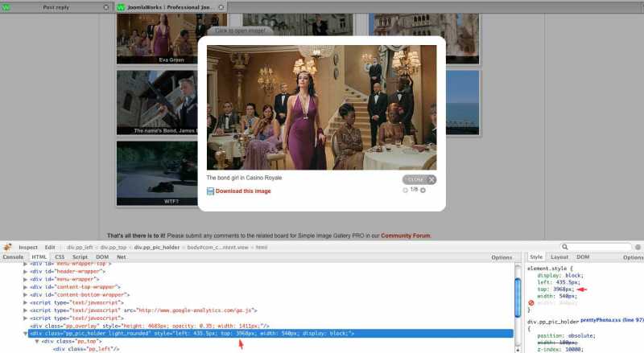Select div.pp_pic_holder breadcrumb
The height and width of the screenshot is (353, 644).
click(157, 247)
